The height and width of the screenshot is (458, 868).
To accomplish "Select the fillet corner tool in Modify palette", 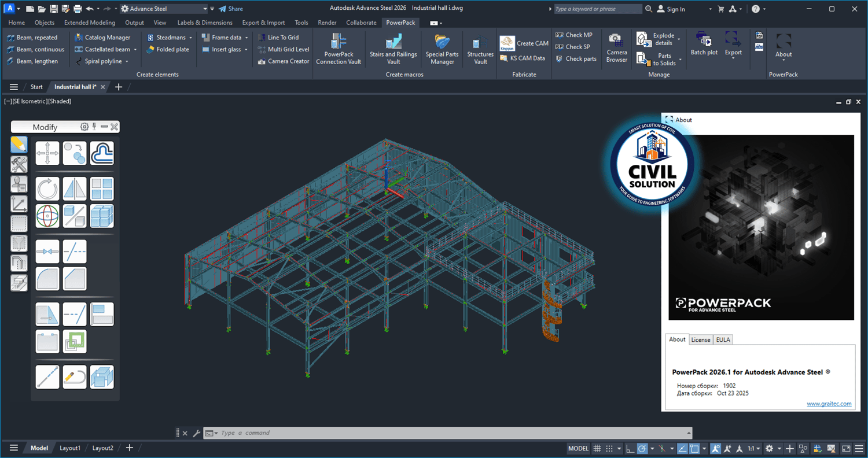I will 47,279.
